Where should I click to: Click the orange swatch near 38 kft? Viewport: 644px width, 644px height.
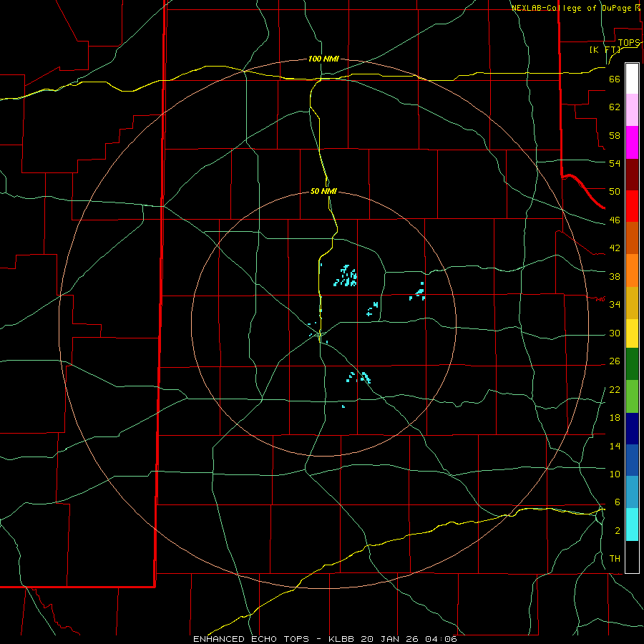coord(632,270)
